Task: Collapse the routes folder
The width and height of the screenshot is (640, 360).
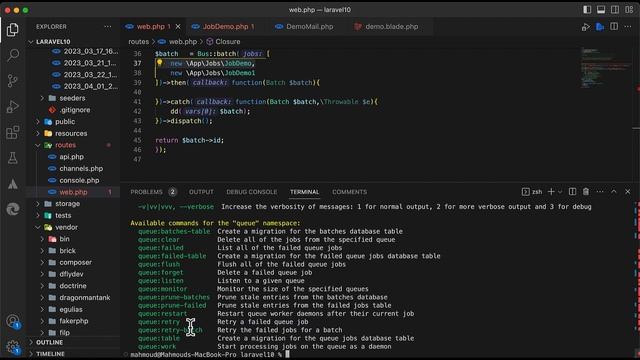Action: [65, 145]
